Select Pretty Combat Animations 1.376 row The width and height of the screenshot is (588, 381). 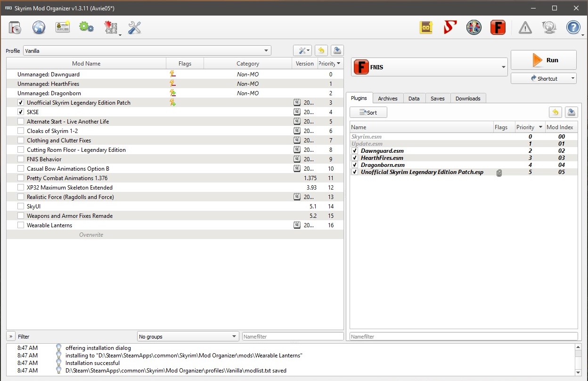click(175, 178)
